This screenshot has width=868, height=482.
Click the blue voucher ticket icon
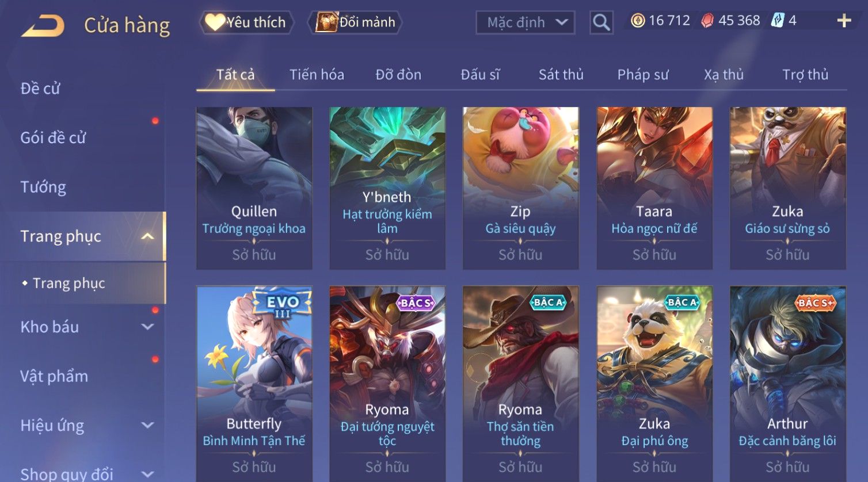(778, 21)
